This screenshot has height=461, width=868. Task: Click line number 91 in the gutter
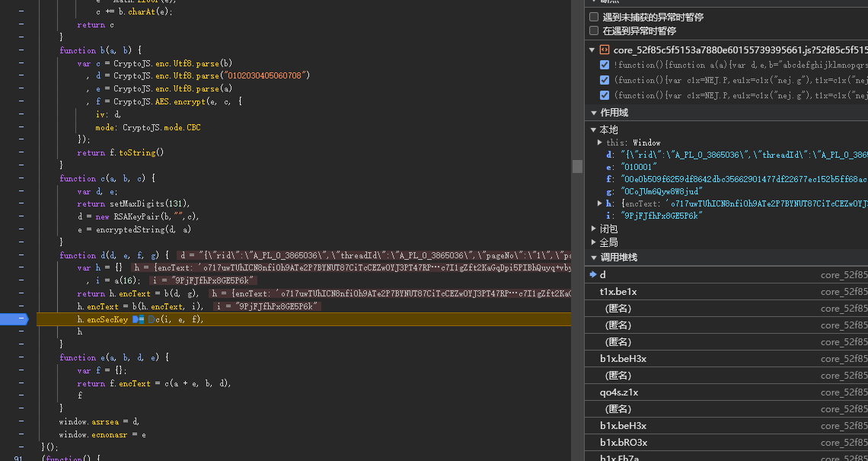(x=19, y=459)
